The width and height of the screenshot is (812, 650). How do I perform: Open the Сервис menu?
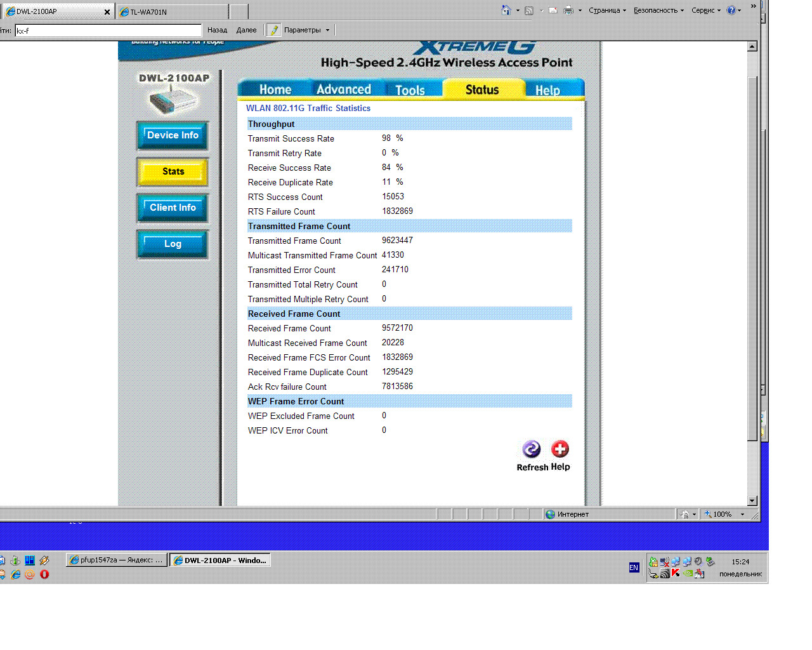tap(706, 10)
